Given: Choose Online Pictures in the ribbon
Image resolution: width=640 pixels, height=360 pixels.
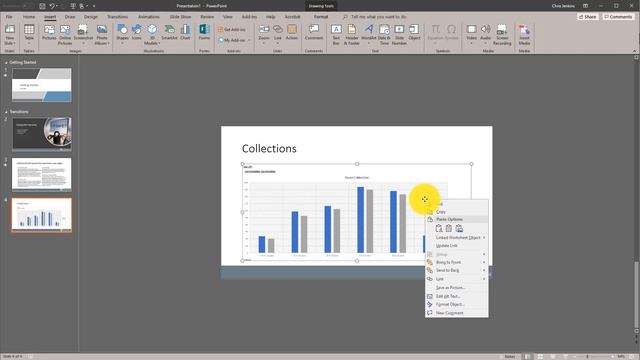Looking at the screenshot, I should 65,35.
